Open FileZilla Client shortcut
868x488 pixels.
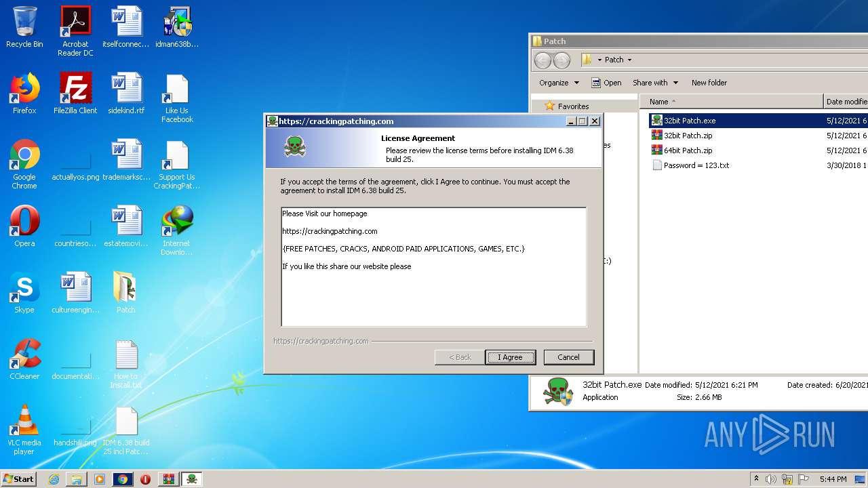75,94
